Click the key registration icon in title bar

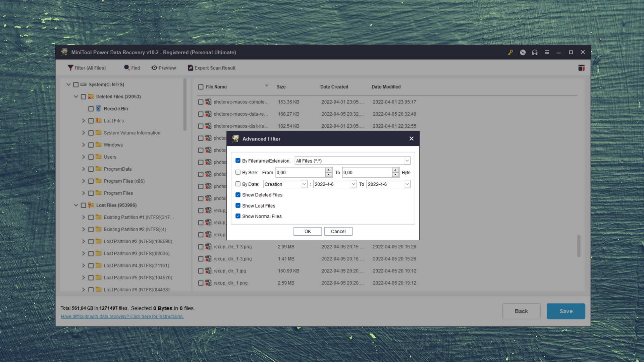[x=510, y=52]
